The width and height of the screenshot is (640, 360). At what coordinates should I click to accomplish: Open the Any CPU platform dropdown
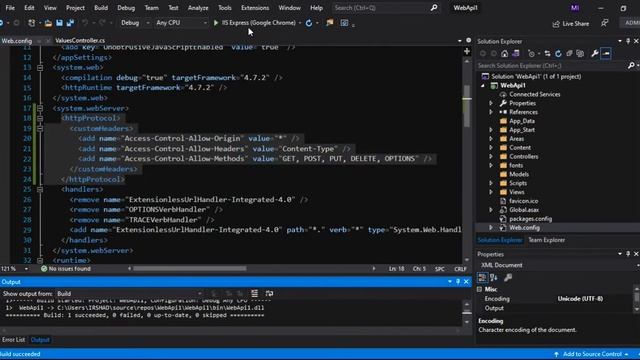pyautogui.click(x=181, y=23)
